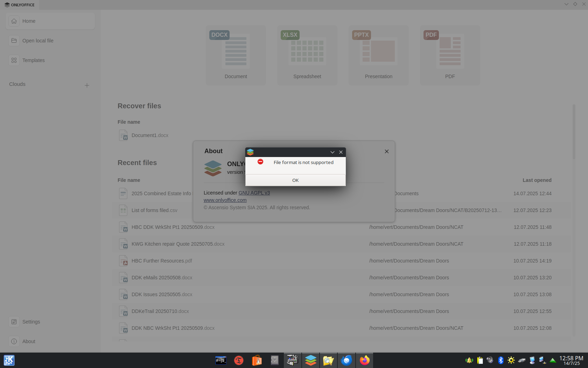Create a new DOCX Document

[x=236, y=55]
